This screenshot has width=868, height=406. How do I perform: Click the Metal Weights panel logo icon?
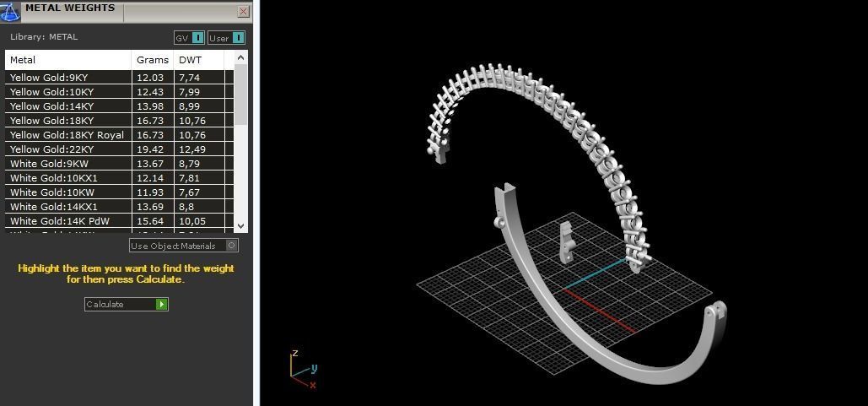[10, 11]
